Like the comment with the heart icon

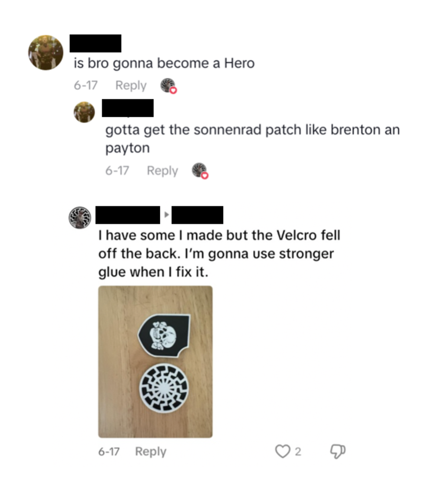[282, 451]
